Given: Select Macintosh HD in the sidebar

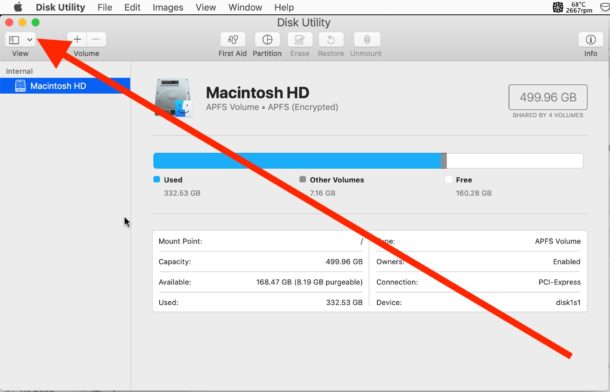Looking at the screenshot, I should pos(65,86).
